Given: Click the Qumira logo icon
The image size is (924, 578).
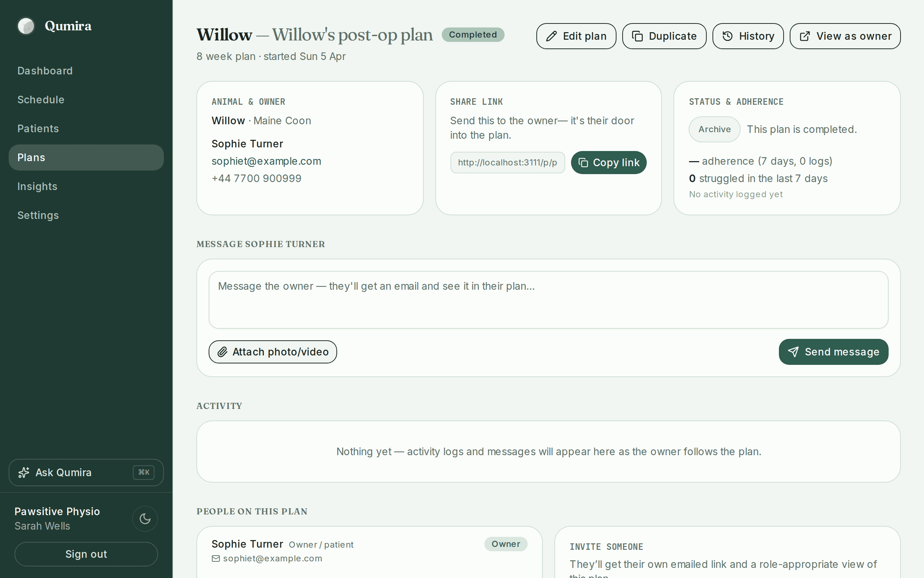Looking at the screenshot, I should coord(26,26).
